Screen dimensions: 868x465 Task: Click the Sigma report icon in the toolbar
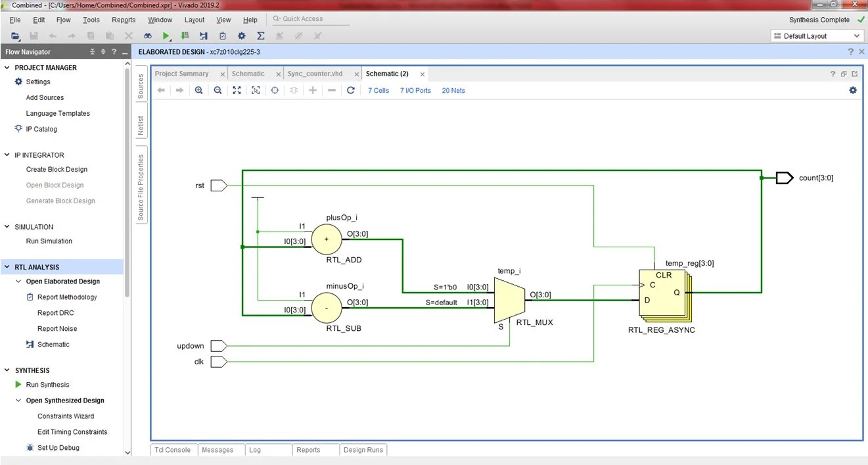pos(260,36)
